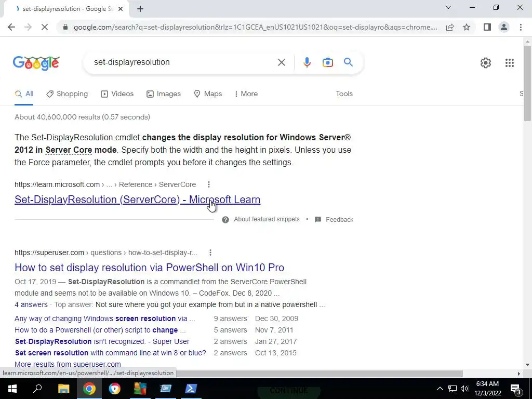Image resolution: width=532 pixels, height=399 pixels.
Task: Open How to do a Powershell script link
Action: coord(100,330)
